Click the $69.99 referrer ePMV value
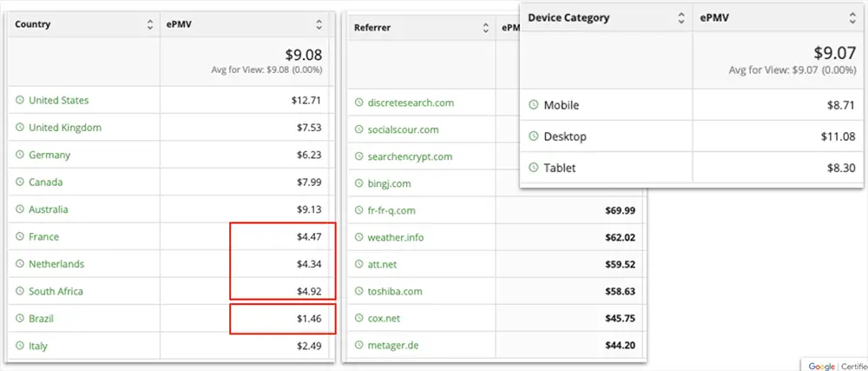 (x=620, y=210)
